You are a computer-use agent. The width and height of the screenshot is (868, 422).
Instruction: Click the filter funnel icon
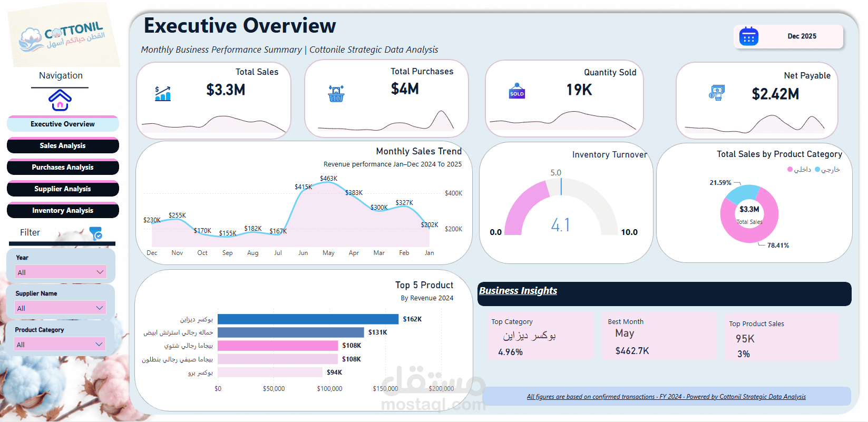[96, 233]
